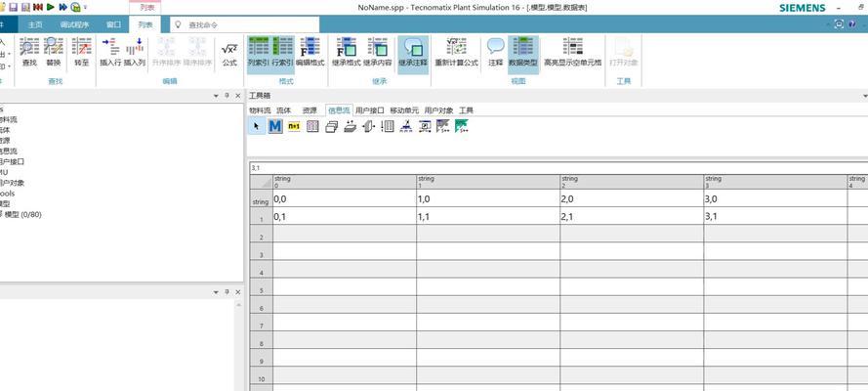The image size is (868, 391).
Task: Select the QueueFile icon in toolbox
Action: 369,126
